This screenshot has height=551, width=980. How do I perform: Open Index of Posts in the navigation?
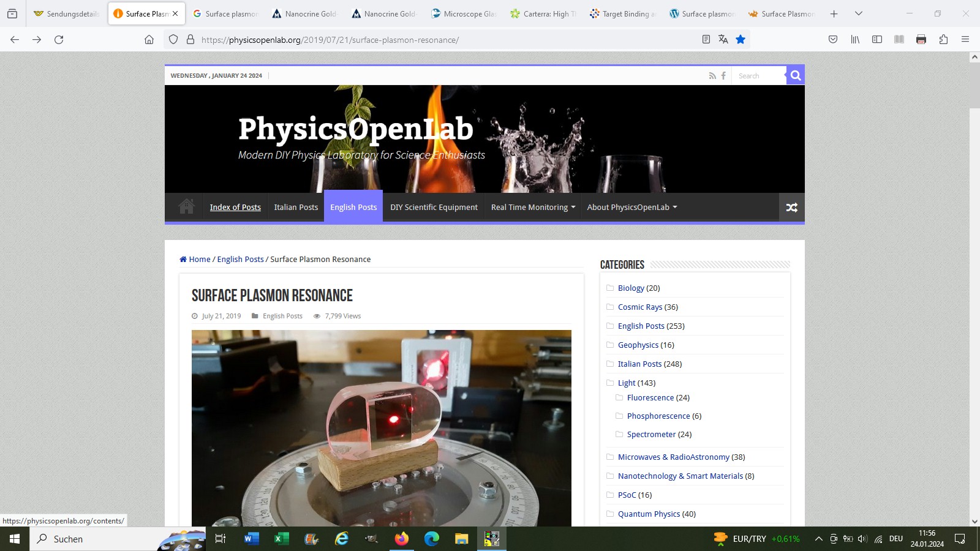point(235,207)
